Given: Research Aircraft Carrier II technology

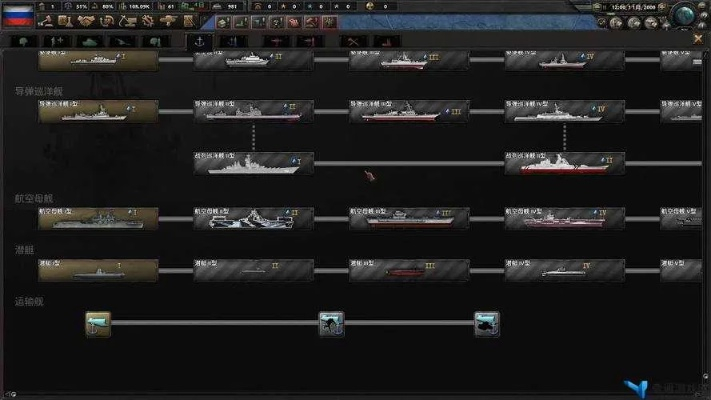Looking at the screenshot, I should click(253, 218).
